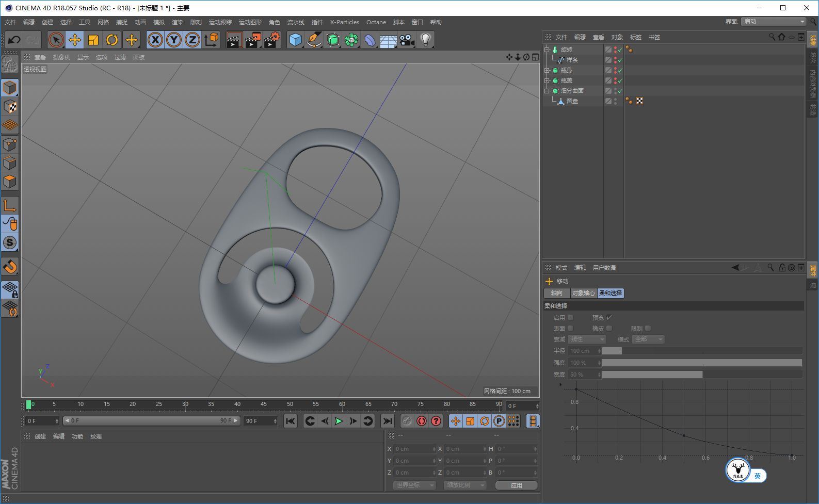Toggle X axis lock

pos(155,40)
